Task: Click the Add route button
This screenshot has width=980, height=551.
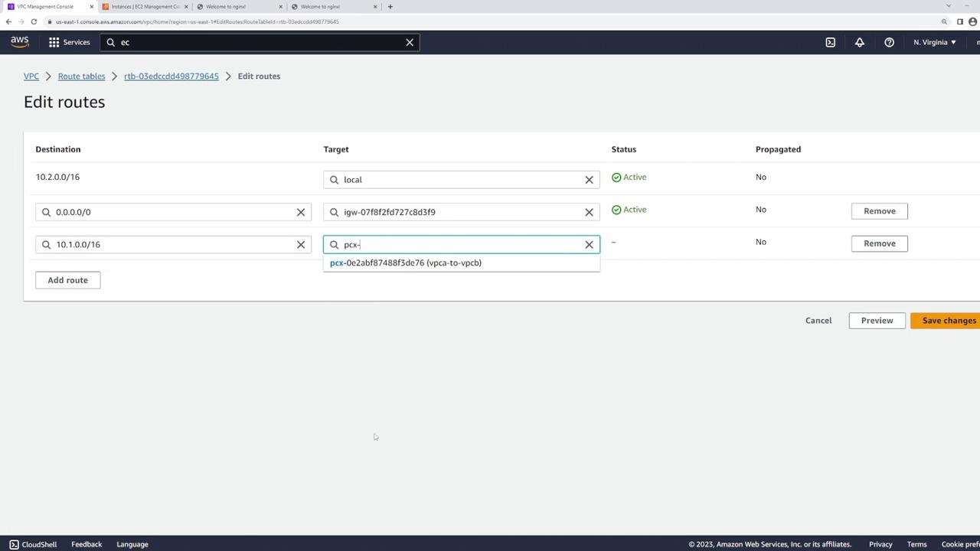Action: (67, 280)
